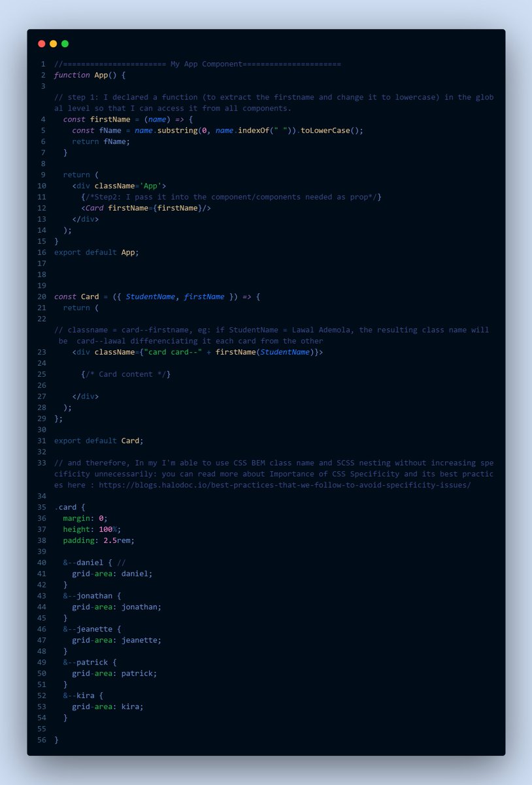
Task: Select the 'Step2: I pass it' JSX comment
Action: pyautogui.click(x=231, y=197)
